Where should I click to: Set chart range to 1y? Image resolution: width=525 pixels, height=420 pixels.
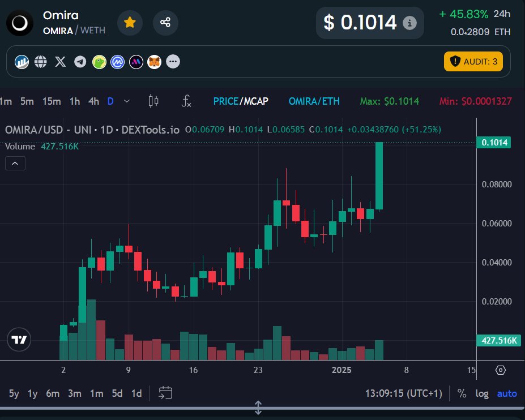point(33,393)
